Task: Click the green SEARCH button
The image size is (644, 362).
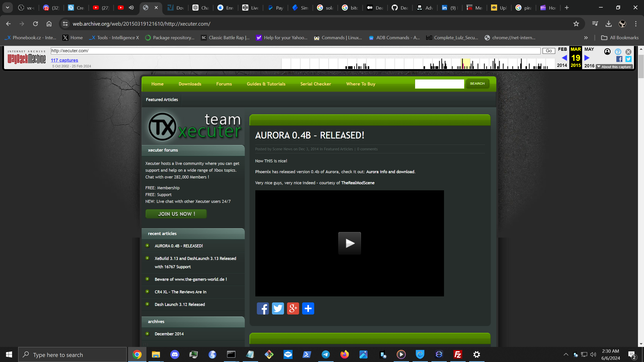Action: 477,83
